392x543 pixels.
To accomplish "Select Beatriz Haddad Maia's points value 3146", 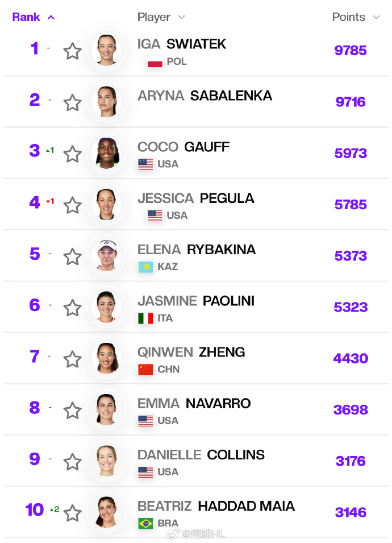I will coord(351,512).
